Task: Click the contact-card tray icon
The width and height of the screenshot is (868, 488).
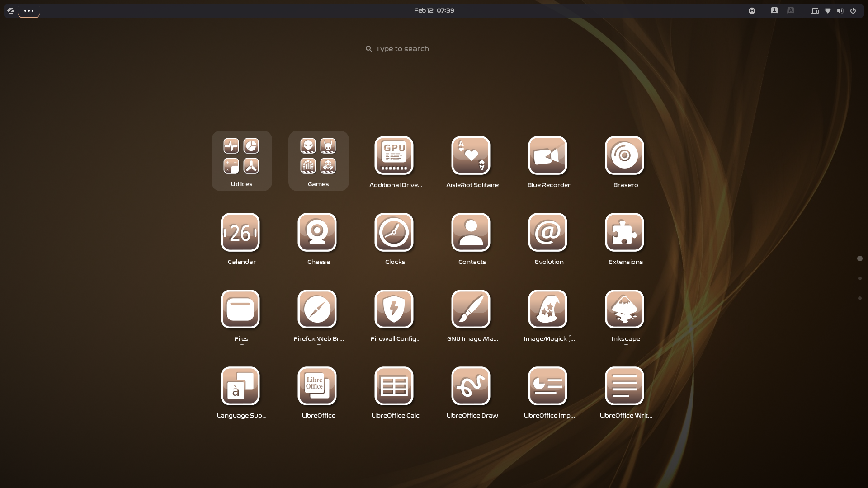Action: [774, 11]
